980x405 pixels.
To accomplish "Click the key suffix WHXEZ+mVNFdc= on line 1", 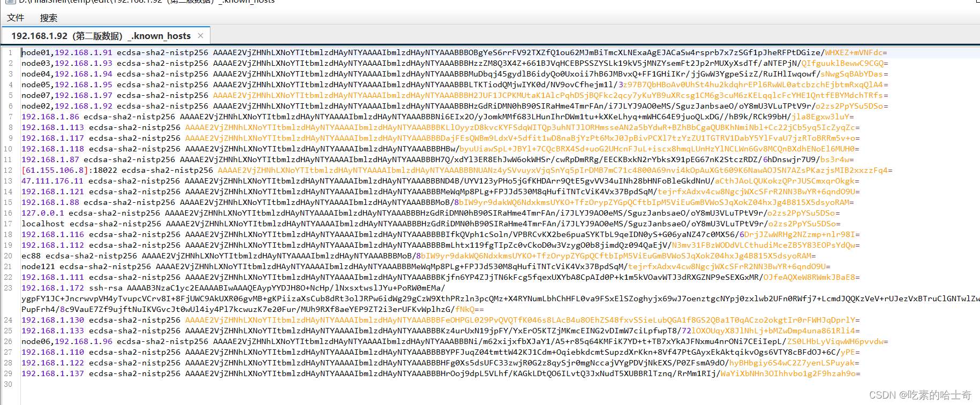I will [x=856, y=52].
